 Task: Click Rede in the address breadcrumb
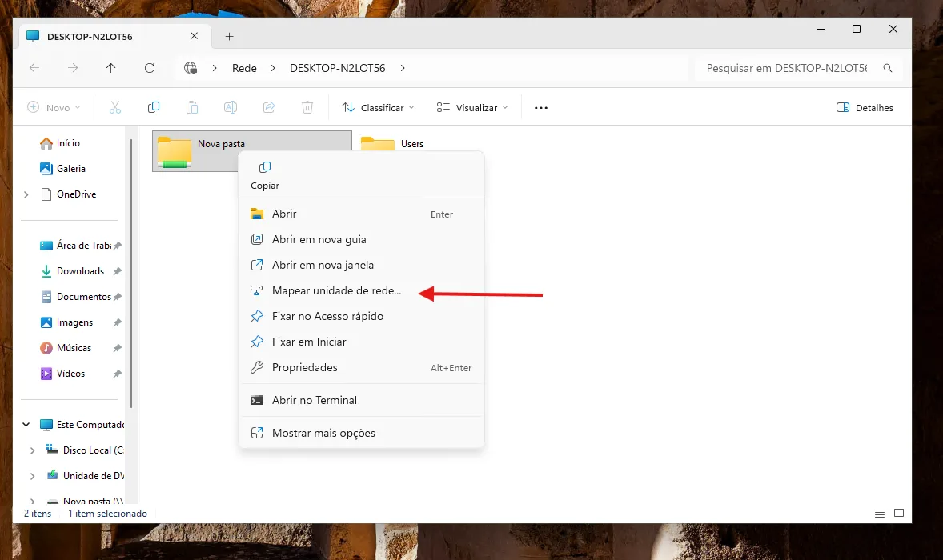coord(244,68)
